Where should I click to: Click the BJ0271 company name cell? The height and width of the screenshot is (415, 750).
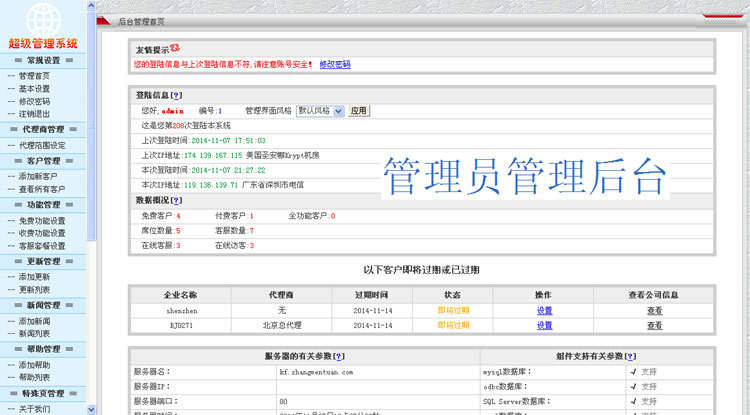(181, 326)
